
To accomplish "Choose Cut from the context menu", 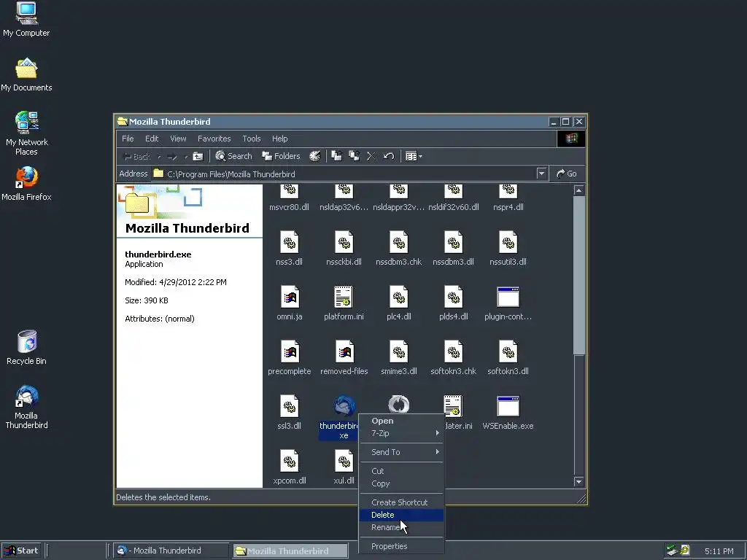I will pos(401,471).
